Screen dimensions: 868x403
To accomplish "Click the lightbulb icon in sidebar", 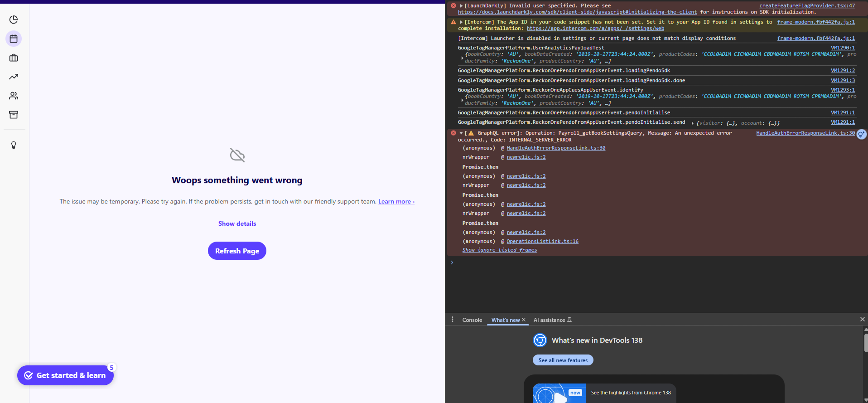I will click(14, 145).
